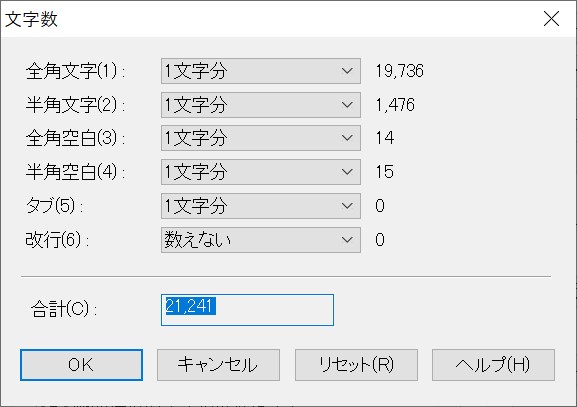The image size is (577, 407).
Task: Close the 文字数 dialog window
Action: pos(551,18)
